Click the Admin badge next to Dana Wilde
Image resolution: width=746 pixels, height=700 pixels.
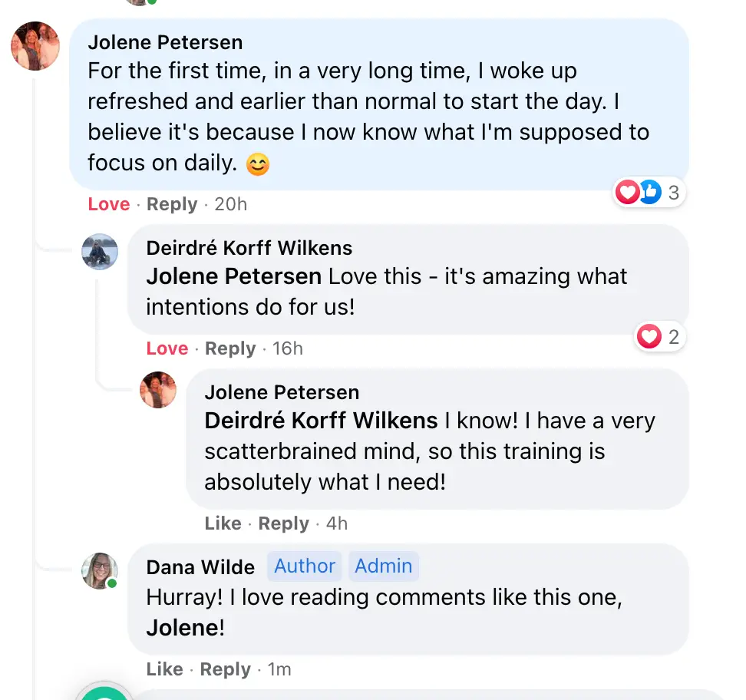point(384,566)
